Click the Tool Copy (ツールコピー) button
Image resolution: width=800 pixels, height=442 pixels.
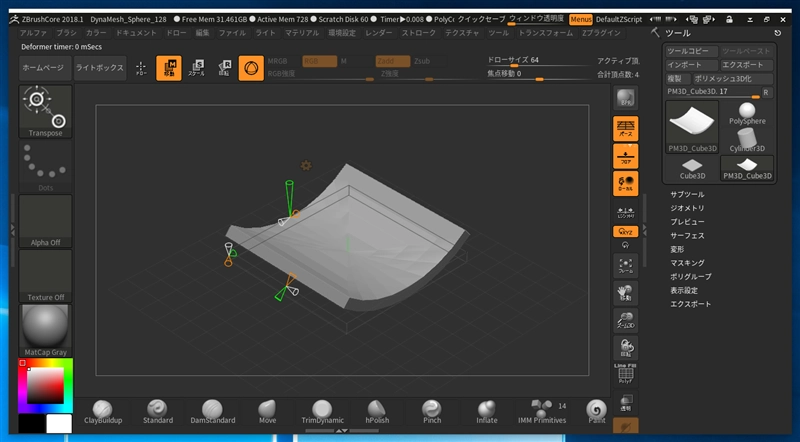tap(692, 51)
